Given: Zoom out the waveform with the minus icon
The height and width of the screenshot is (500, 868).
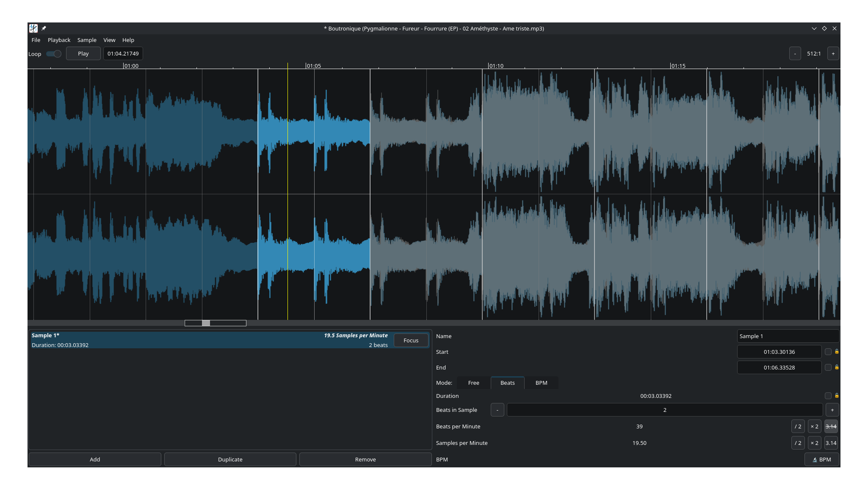Looking at the screenshot, I should (795, 53).
